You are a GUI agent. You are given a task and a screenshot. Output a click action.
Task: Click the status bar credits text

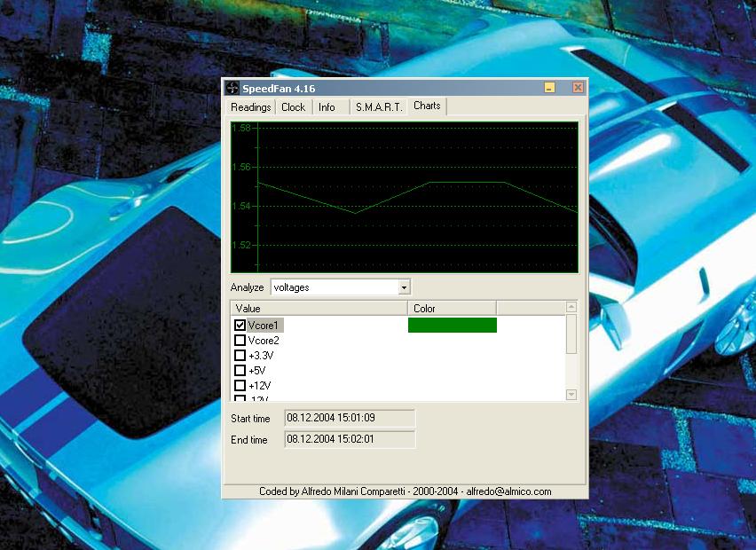coord(405,491)
